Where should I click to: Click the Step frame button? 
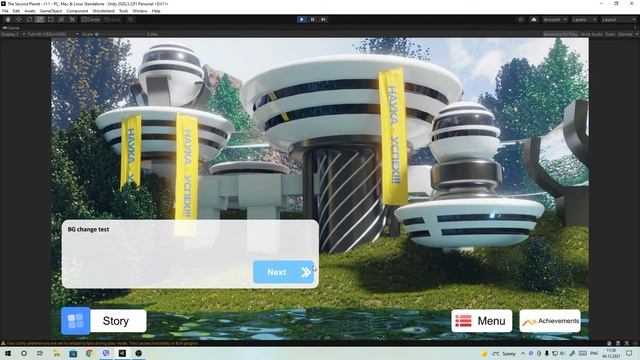tap(323, 19)
